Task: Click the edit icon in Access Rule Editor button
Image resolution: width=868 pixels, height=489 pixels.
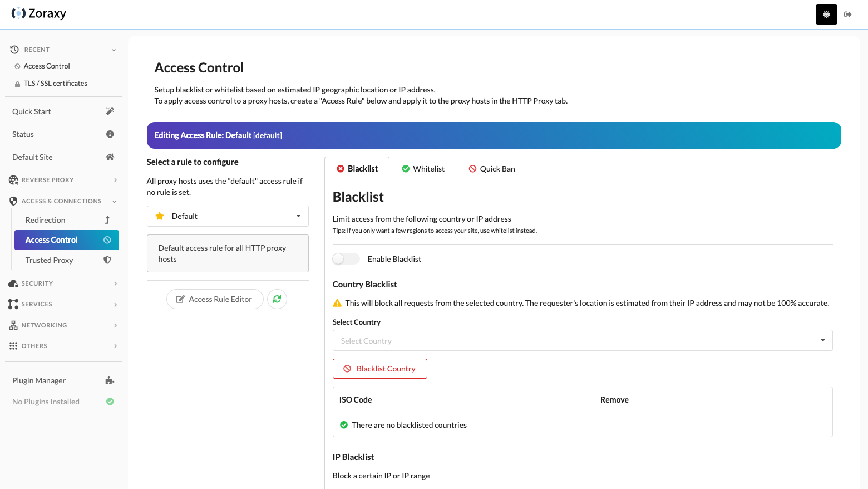Action: point(180,299)
